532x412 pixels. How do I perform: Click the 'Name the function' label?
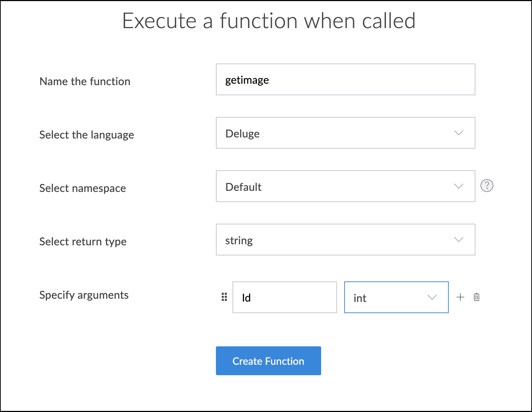coord(85,82)
